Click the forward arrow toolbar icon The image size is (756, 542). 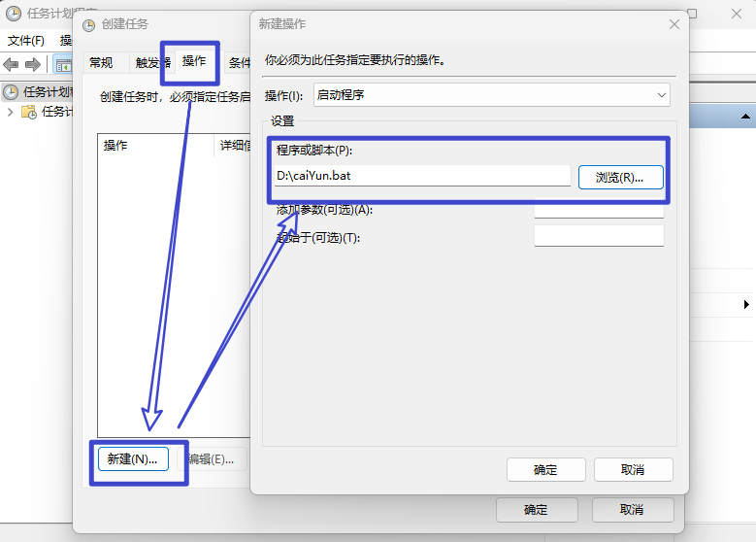tap(32, 65)
